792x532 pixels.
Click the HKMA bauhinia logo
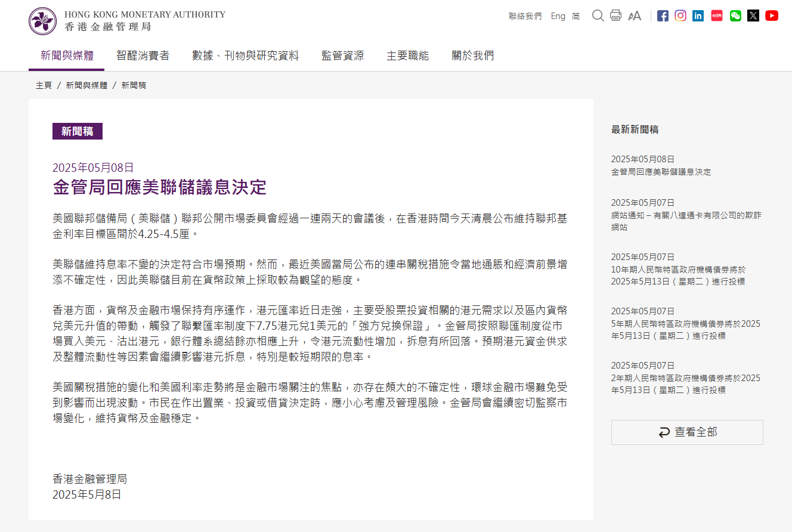pos(43,21)
